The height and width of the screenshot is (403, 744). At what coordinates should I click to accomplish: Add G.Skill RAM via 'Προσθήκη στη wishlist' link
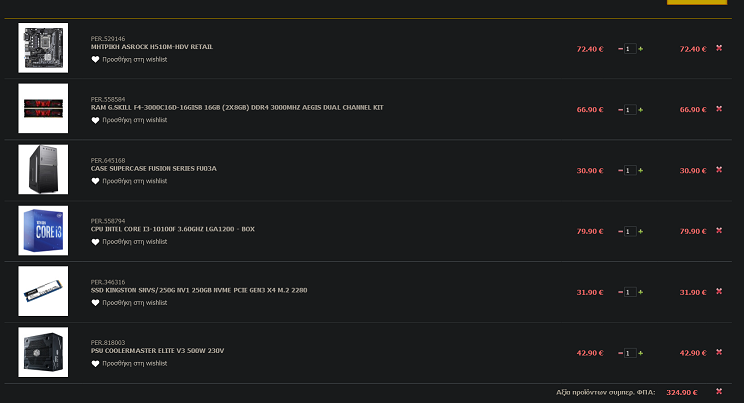coord(135,120)
